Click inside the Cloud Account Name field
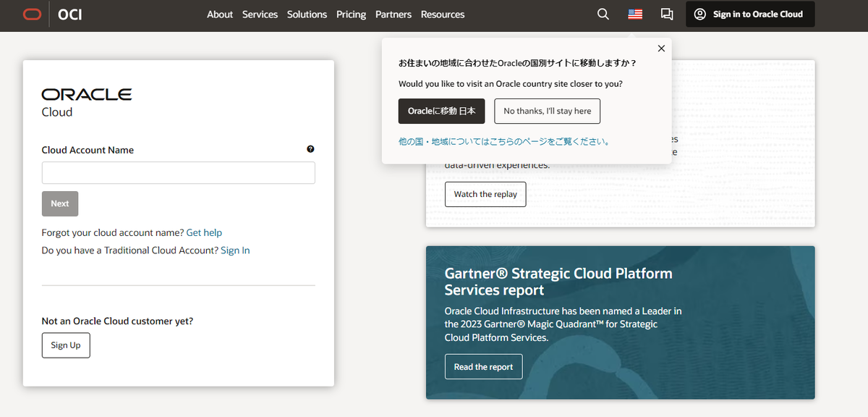868x417 pixels. [x=178, y=172]
